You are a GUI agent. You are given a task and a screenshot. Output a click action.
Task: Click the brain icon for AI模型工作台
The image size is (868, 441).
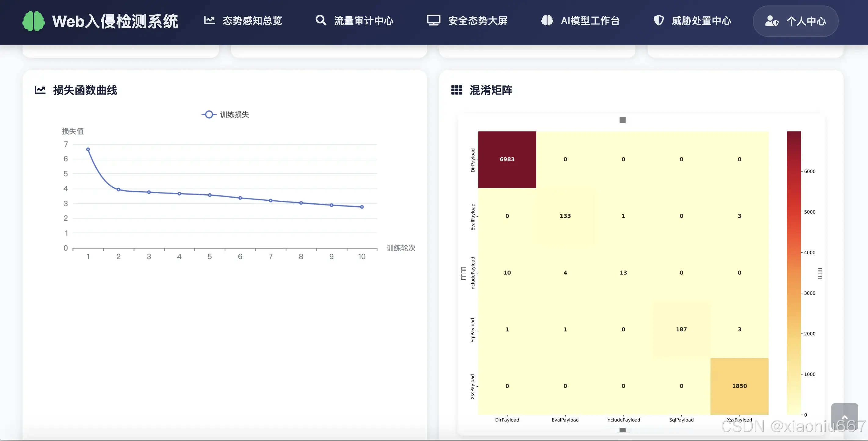tap(547, 20)
